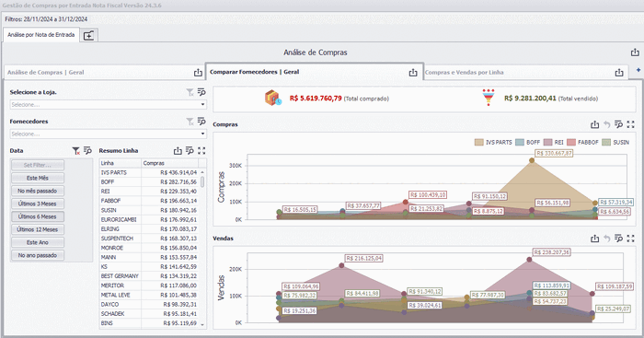Export the Compras chart

coord(594,124)
